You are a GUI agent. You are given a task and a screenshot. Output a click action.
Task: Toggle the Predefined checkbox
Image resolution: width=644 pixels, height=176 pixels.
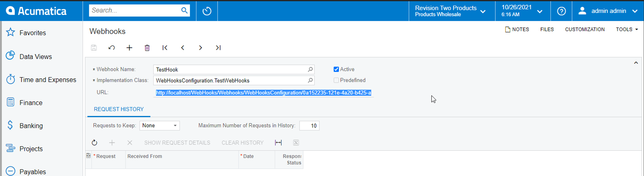(x=336, y=80)
